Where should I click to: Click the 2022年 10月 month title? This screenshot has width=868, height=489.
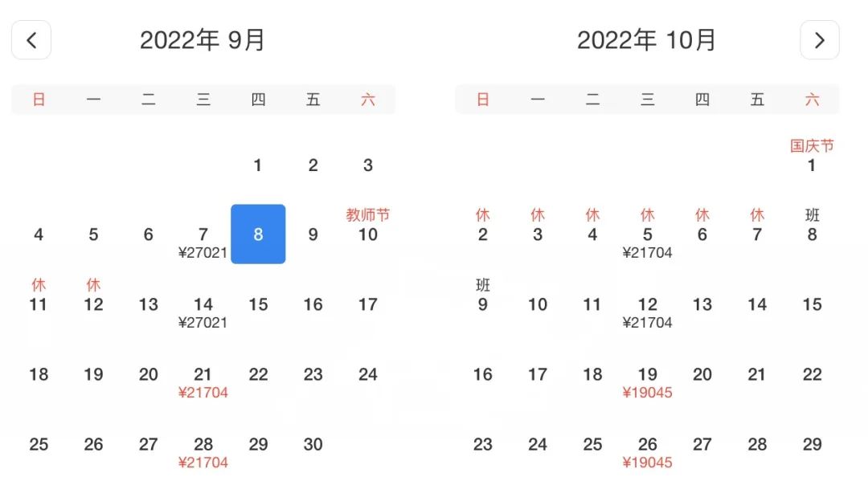click(646, 40)
